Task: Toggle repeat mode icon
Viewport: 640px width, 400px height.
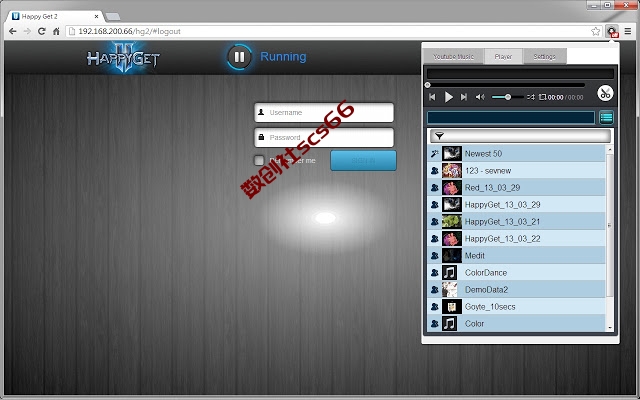Action: pyautogui.click(x=542, y=97)
